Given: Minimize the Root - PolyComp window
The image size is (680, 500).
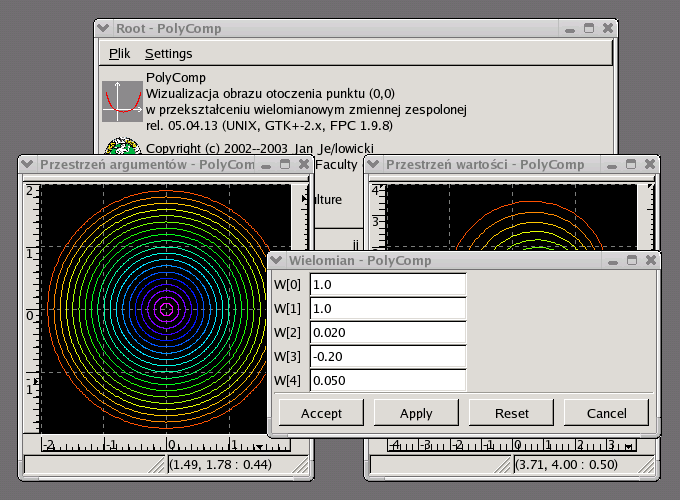Looking at the screenshot, I should [x=570, y=29].
